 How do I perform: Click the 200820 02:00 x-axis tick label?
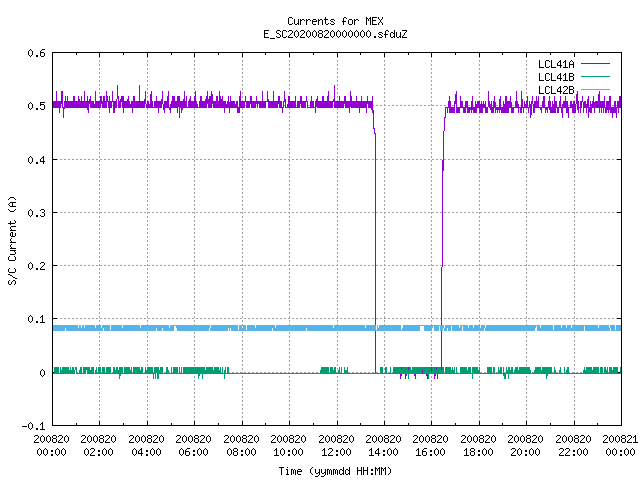98,446
